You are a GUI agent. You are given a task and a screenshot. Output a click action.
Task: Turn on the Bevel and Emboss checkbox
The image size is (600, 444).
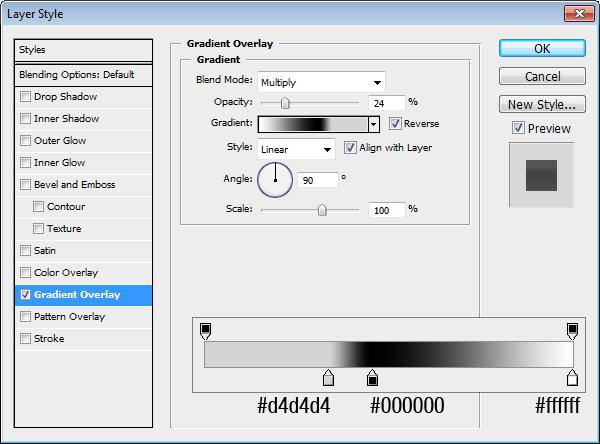[x=25, y=184]
